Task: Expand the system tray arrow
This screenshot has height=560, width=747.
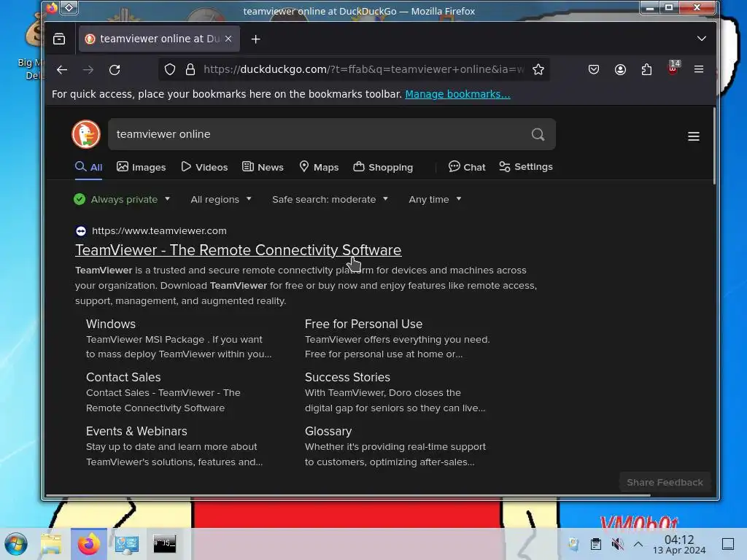Action: (638, 544)
